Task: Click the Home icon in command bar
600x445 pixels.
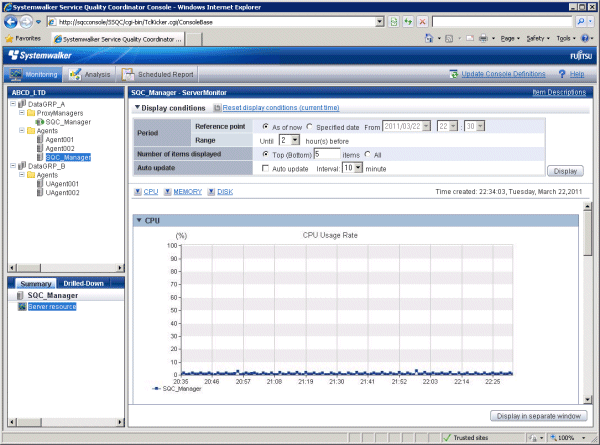Action: click(x=429, y=38)
